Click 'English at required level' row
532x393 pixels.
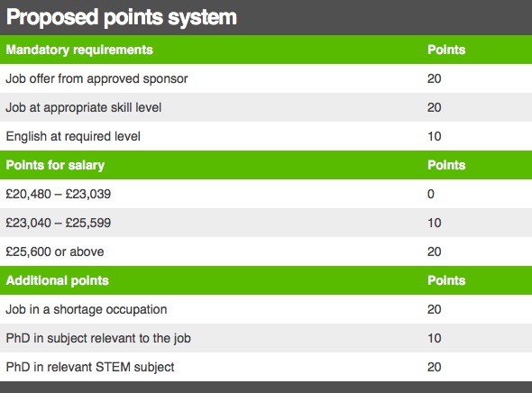pos(266,136)
